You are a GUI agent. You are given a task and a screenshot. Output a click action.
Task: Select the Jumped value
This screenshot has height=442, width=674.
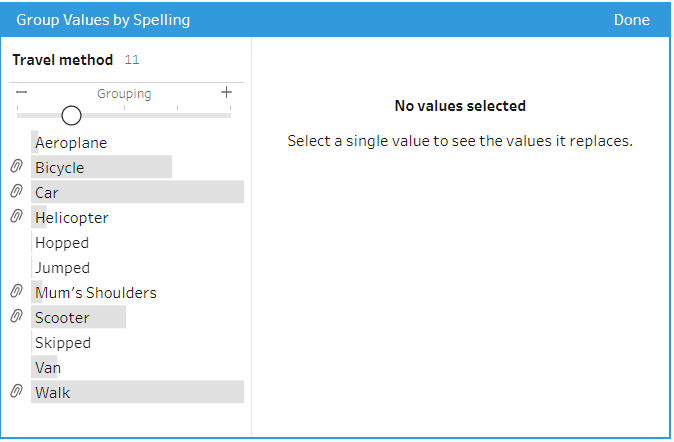pos(62,268)
